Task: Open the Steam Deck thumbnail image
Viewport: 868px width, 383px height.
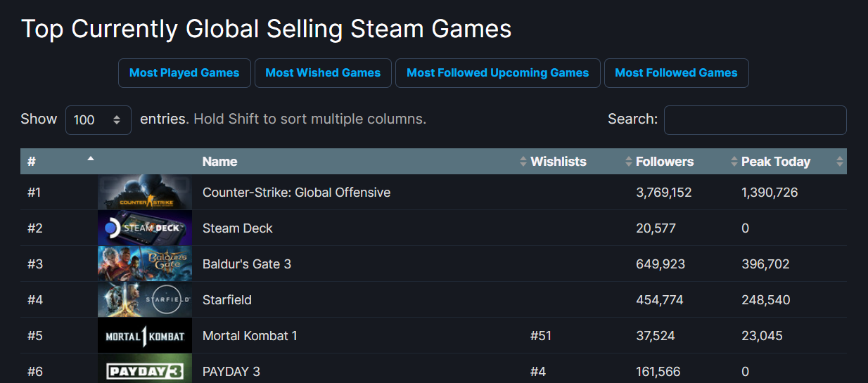Action: tap(145, 228)
